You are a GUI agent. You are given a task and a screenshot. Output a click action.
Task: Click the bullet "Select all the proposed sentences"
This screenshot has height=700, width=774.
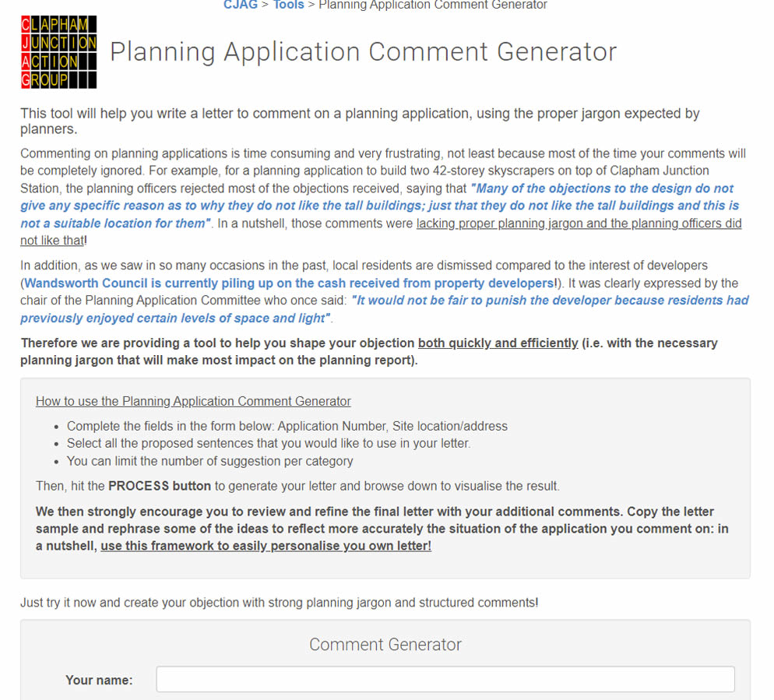click(x=269, y=443)
